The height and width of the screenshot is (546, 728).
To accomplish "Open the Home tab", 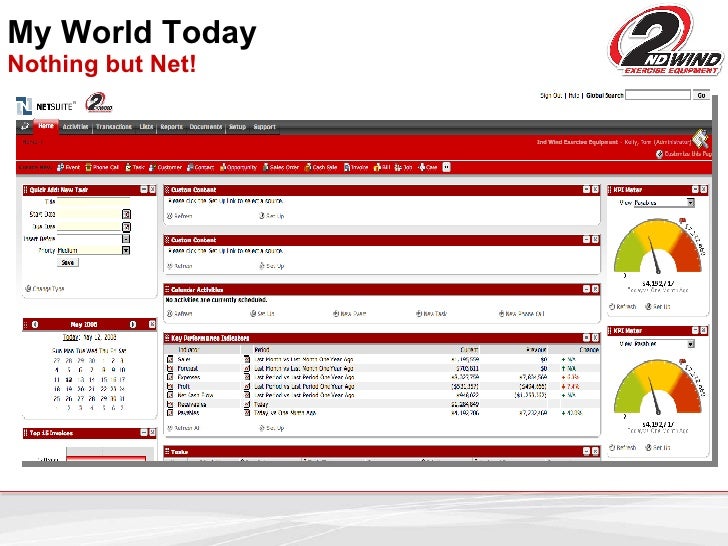I will tap(46, 126).
